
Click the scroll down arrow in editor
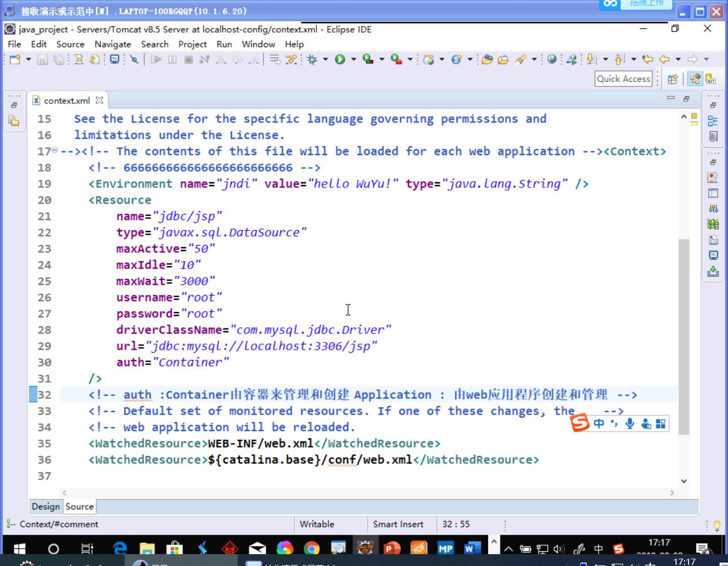(x=684, y=481)
